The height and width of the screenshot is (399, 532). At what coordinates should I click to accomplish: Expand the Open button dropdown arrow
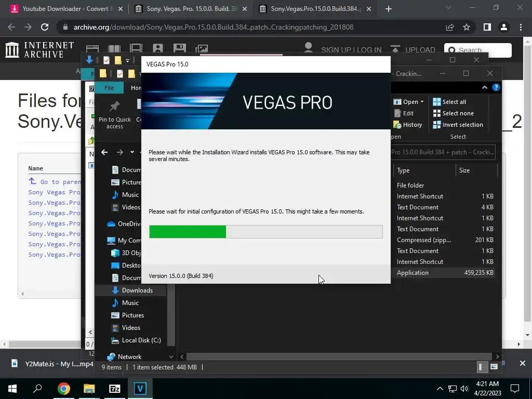tap(422, 102)
